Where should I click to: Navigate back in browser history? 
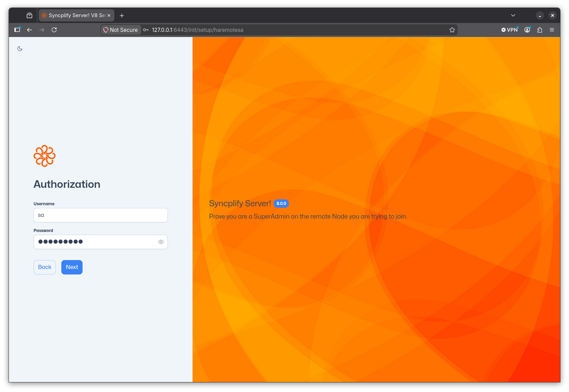29,30
